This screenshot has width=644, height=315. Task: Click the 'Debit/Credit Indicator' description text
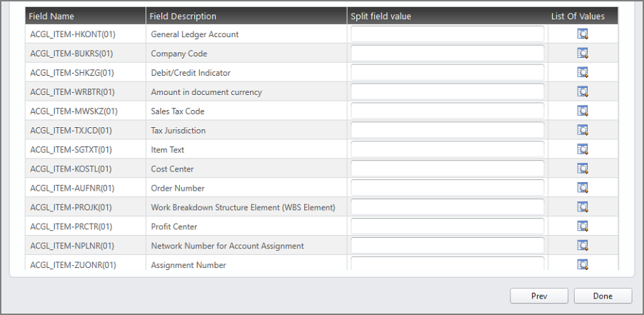(x=191, y=73)
